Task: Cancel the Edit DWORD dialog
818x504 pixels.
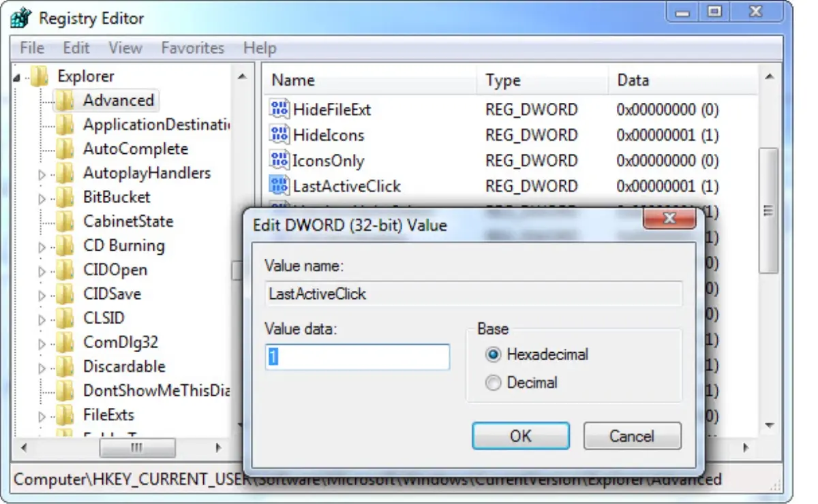Action: point(631,436)
